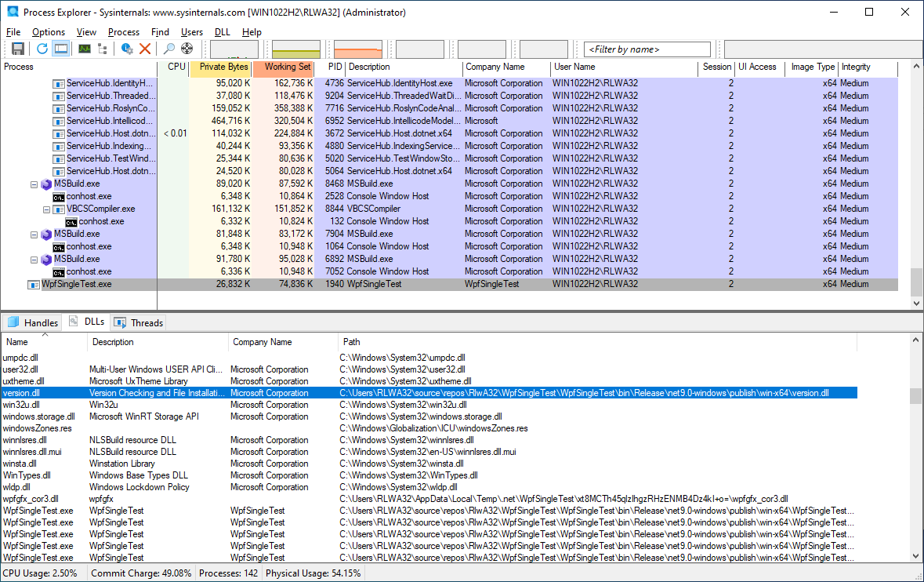Click the Commit Charge 49.08% status entry
Screen dimensions: 924x582
141,573
